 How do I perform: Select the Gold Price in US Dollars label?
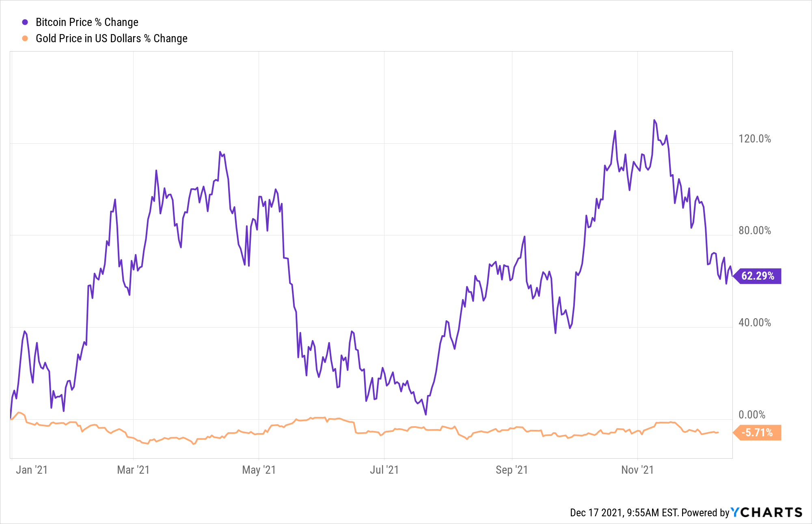(111, 39)
